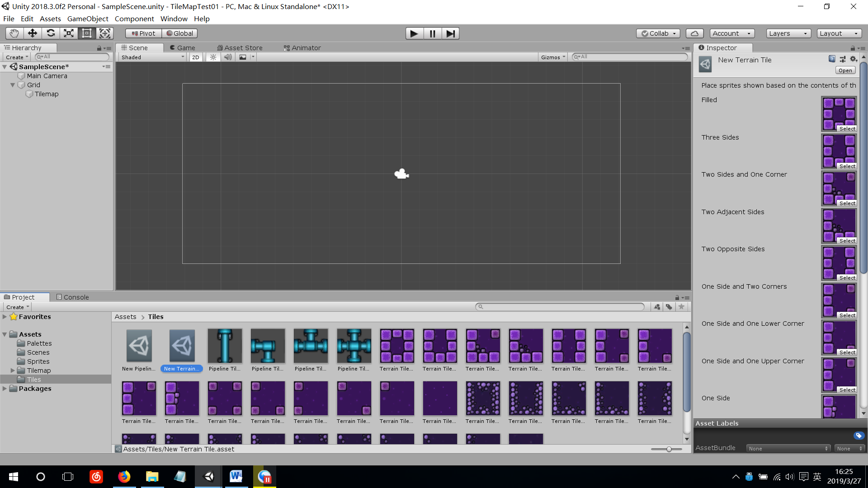This screenshot has width=868, height=488.
Task: Select the Scale tool
Action: pyautogui.click(x=69, y=33)
